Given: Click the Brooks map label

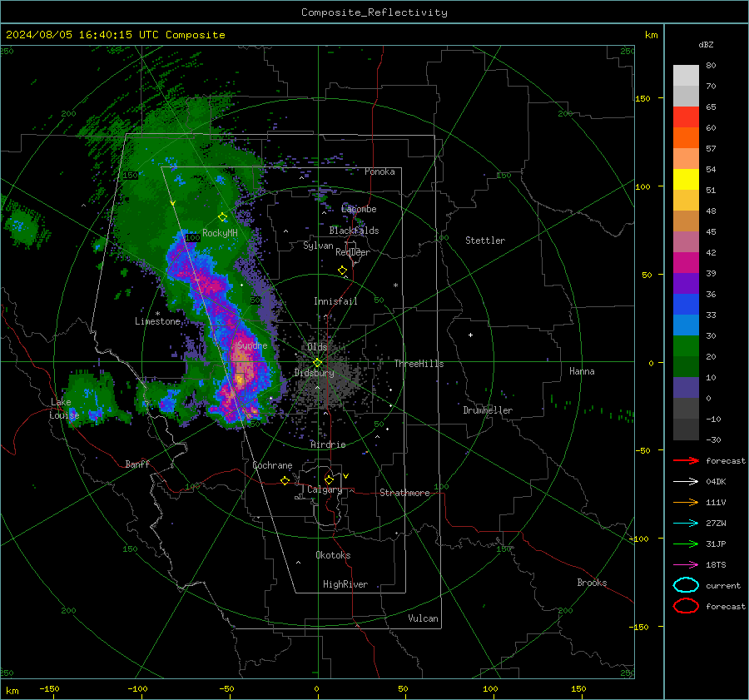Looking at the screenshot, I should pos(592,583).
